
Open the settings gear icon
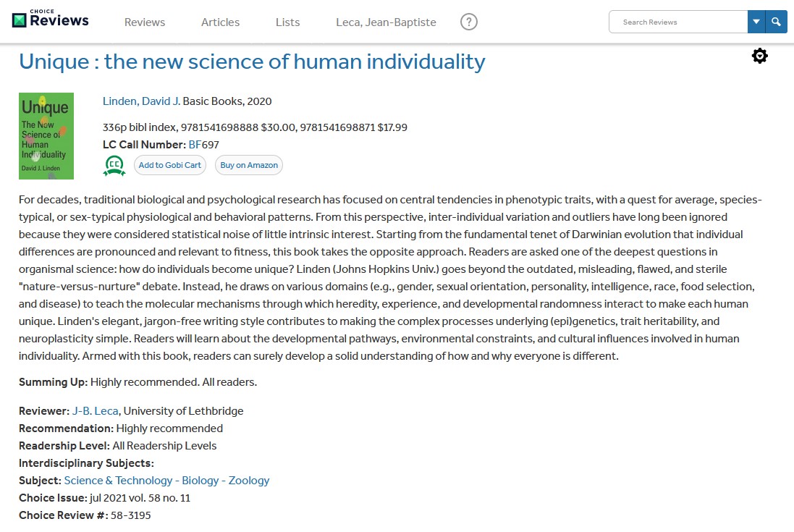click(759, 56)
